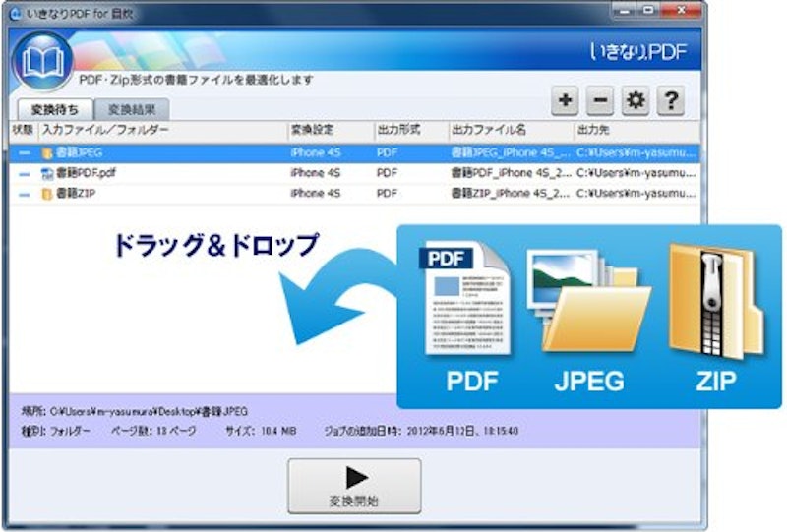
Task: Select the 書籍PDF.pdf file name
Action: (x=86, y=173)
